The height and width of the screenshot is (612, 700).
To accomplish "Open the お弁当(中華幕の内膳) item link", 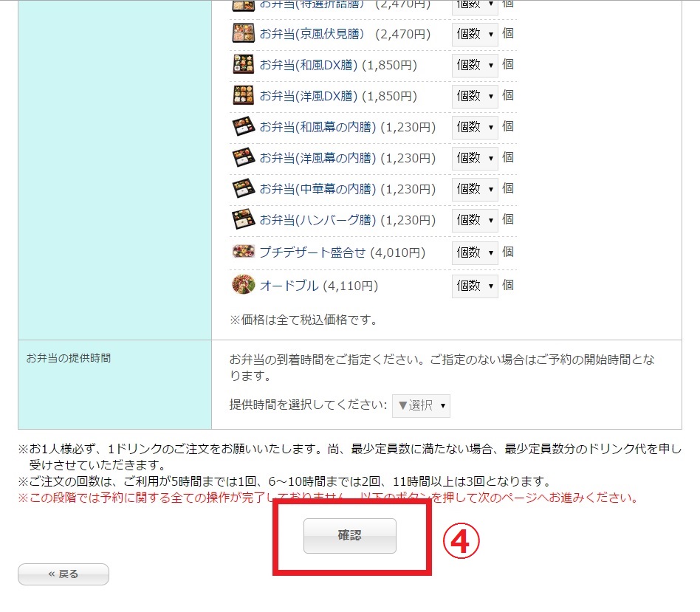I will pyautogui.click(x=318, y=189).
